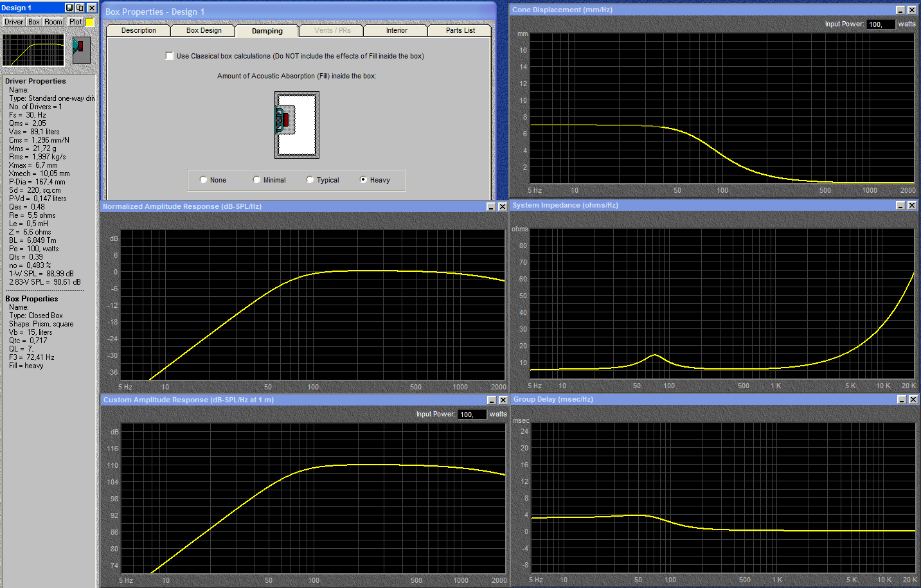
Task: Minimize the System Impedance graph window
Action: (900, 206)
